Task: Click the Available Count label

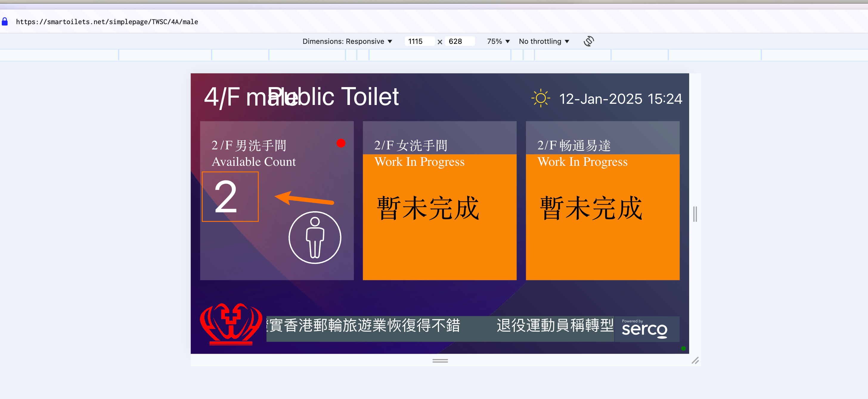Action: click(x=253, y=162)
